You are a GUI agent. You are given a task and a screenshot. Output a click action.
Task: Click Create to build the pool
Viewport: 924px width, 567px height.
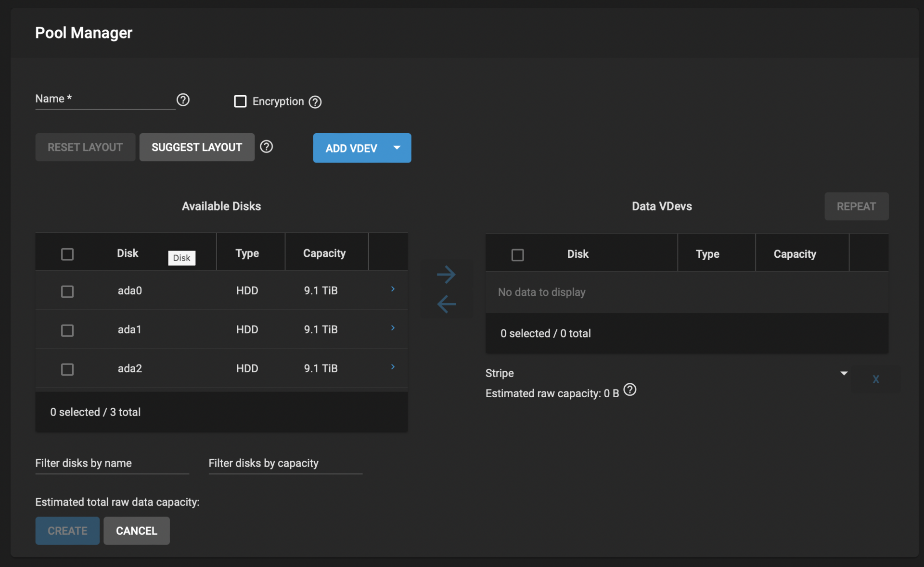67,531
